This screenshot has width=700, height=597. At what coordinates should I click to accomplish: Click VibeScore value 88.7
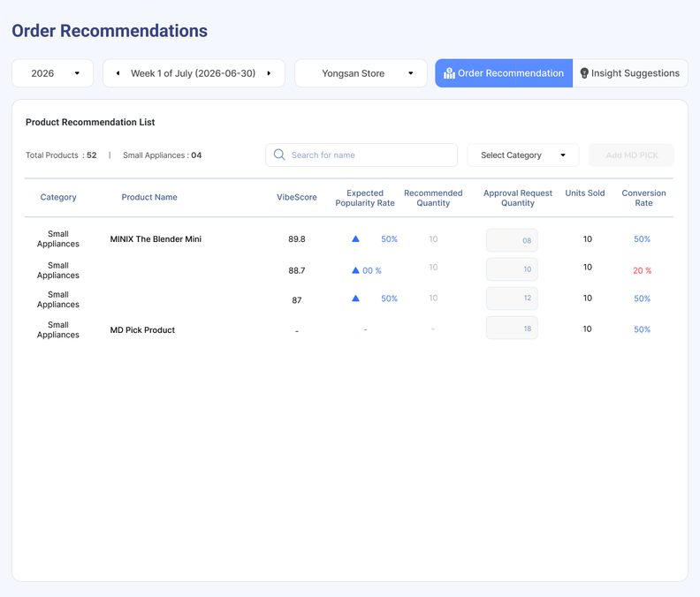296,270
